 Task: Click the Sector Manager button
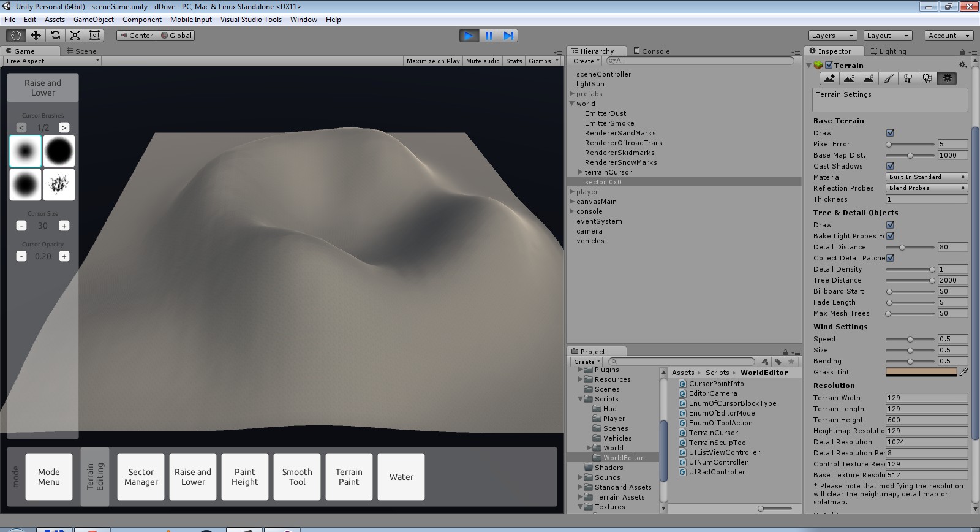coord(141,477)
